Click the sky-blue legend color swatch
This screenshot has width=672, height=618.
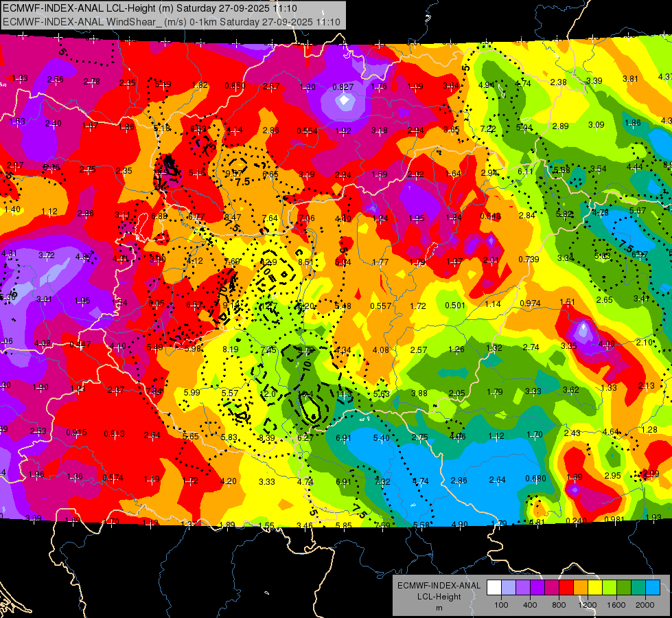pyautogui.click(x=653, y=588)
